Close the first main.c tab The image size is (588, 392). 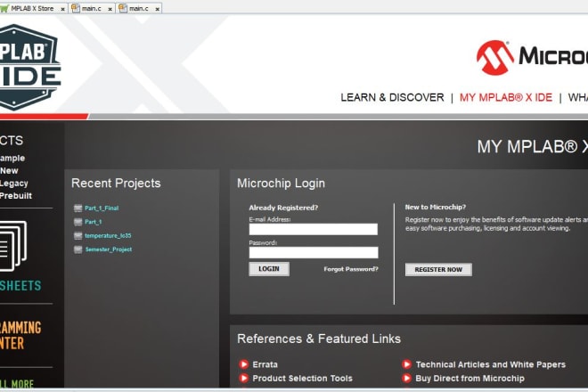point(110,9)
